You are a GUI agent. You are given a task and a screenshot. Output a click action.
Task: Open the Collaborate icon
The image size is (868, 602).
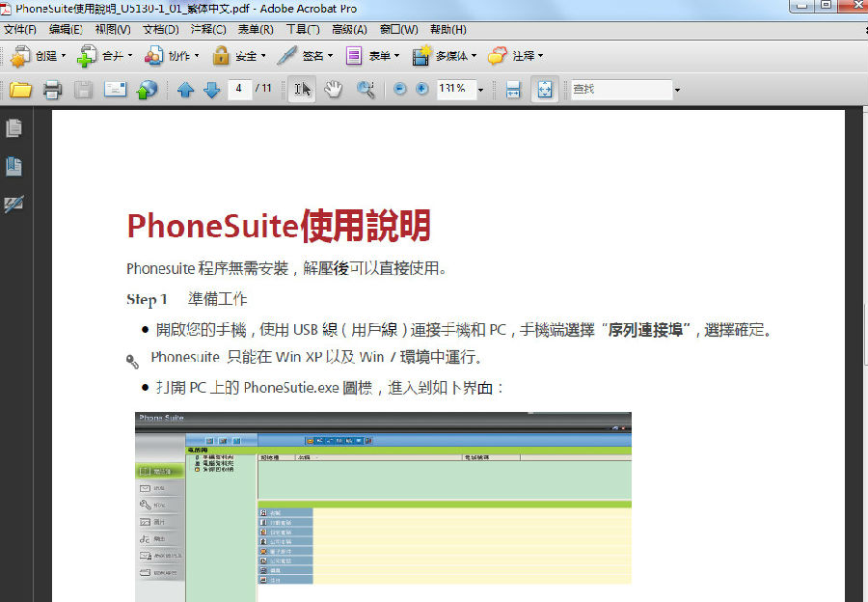click(154, 56)
